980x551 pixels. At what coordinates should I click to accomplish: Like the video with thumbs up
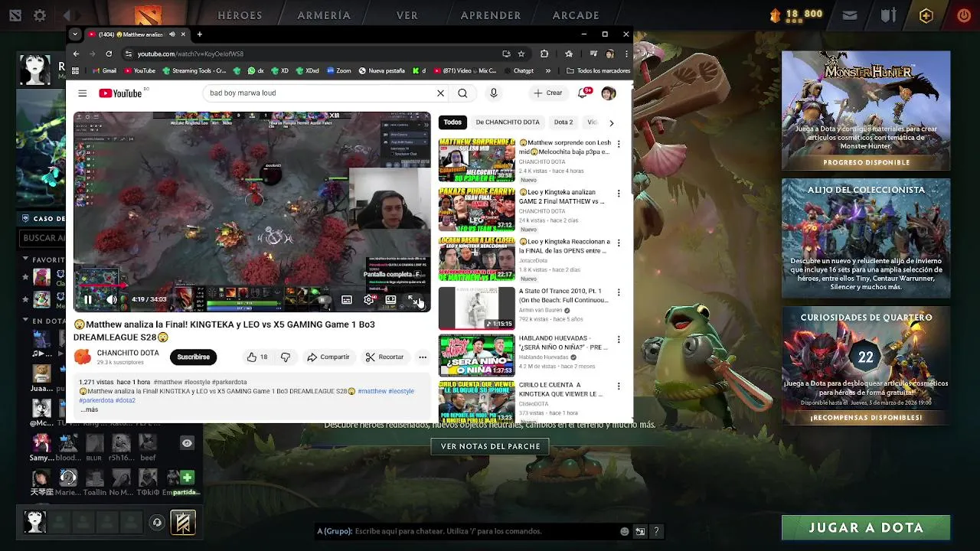click(x=256, y=357)
